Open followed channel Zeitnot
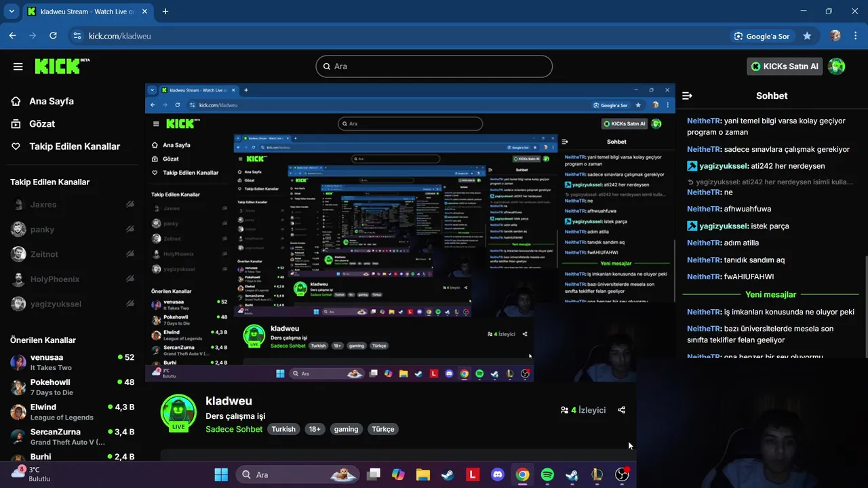 72,254
